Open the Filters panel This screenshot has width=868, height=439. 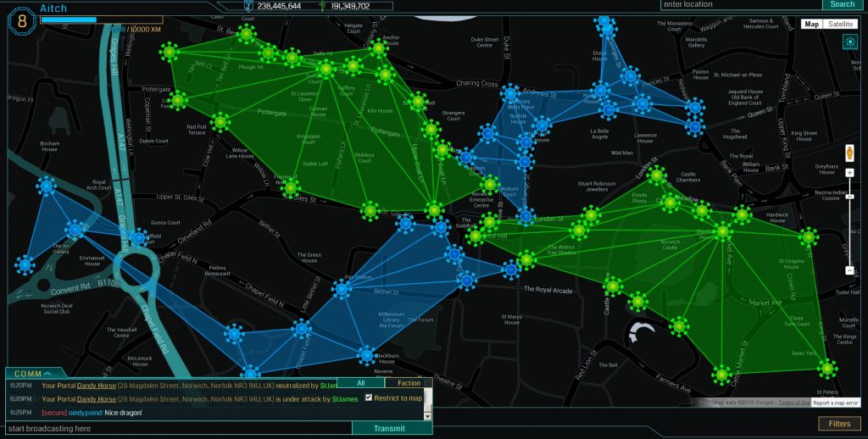pyautogui.click(x=839, y=424)
